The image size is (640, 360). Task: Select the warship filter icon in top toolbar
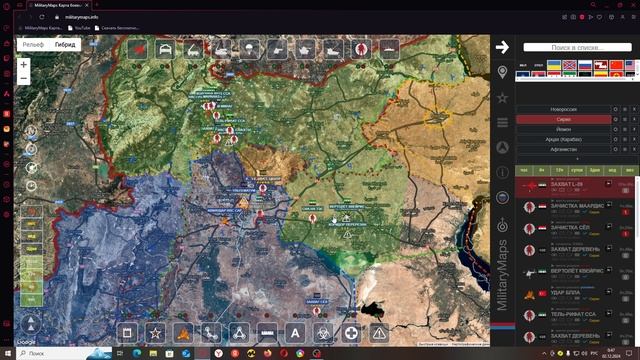[389, 50]
